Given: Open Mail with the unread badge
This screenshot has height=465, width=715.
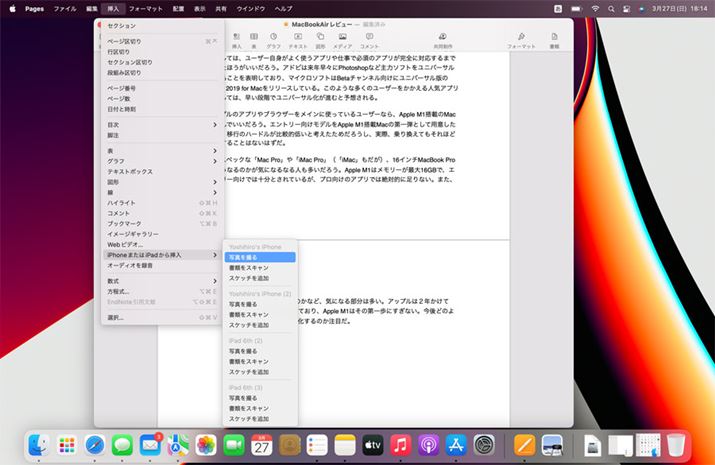Looking at the screenshot, I should (150, 445).
